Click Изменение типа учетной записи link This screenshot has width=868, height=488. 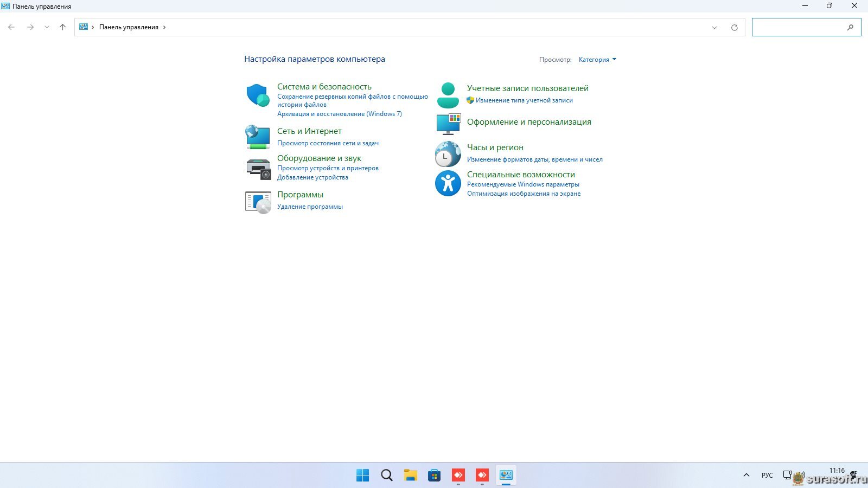[524, 100]
